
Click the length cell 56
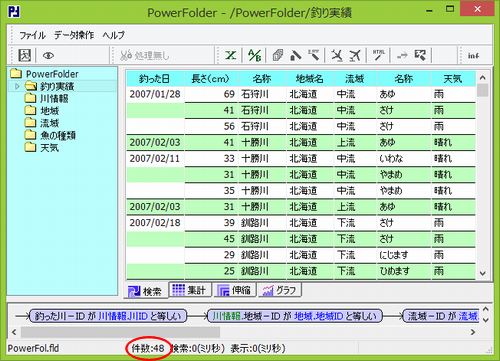(211, 126)
